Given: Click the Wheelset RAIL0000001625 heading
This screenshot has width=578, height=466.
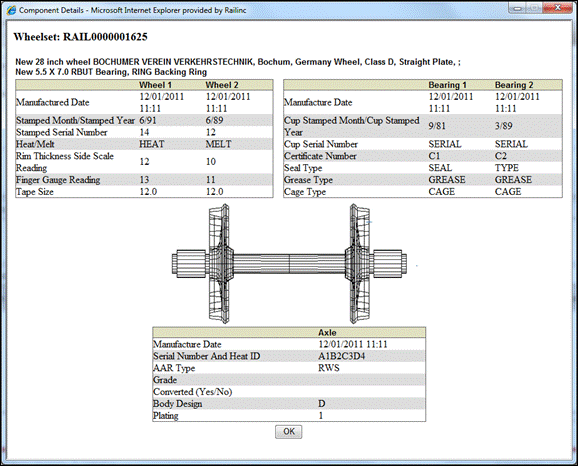Looking at the screenshot, I should (80, 37).
